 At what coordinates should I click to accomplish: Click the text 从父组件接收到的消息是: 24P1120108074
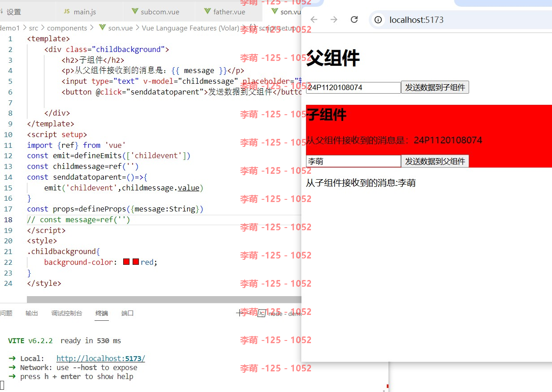394,140
